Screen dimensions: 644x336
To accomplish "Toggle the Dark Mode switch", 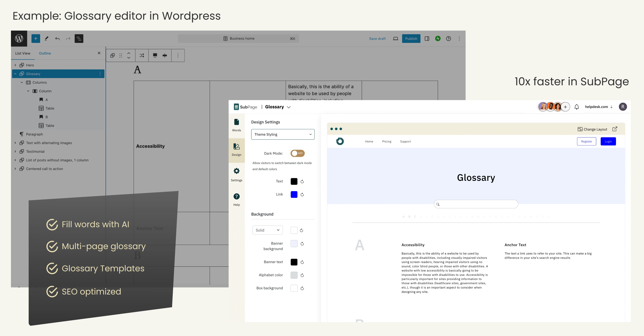I will point(298,153).
